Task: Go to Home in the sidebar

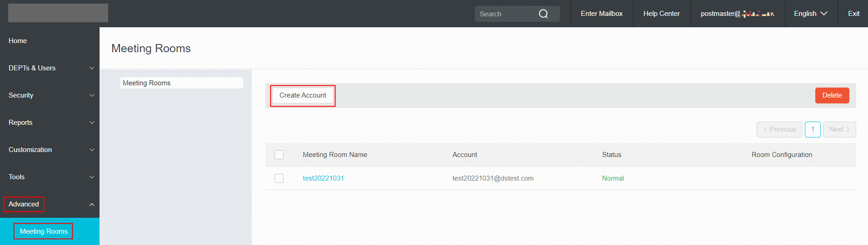Action: click(x=18, y=41)
